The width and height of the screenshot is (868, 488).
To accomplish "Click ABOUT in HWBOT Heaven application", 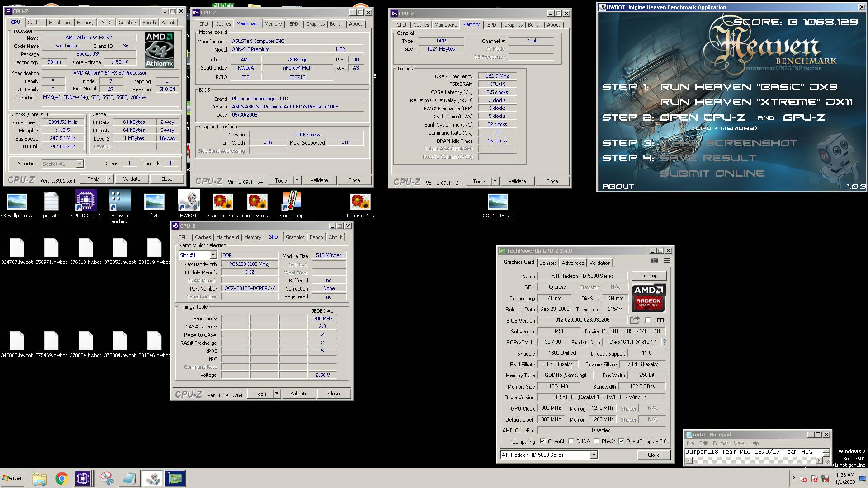I will [x=618, y=186].
